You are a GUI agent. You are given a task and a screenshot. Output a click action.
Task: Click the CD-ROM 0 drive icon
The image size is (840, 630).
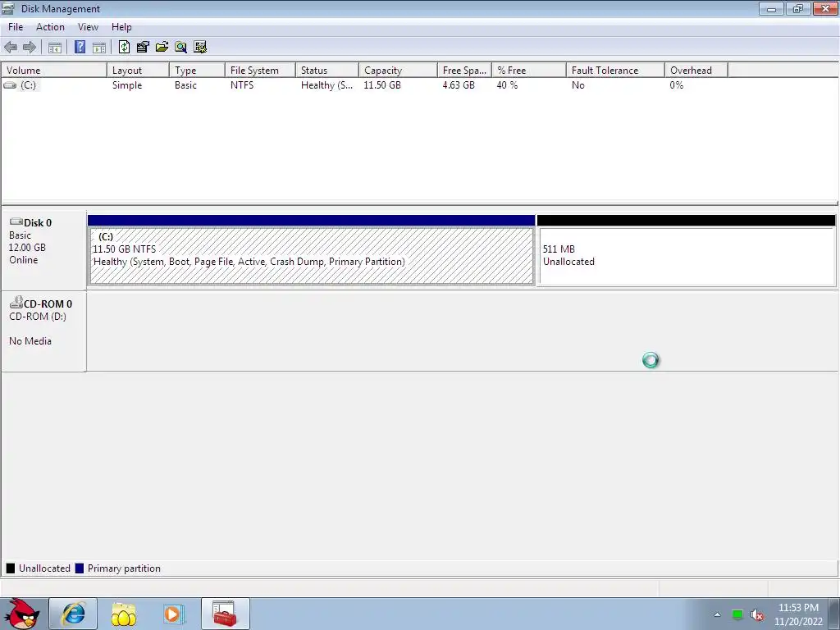(16, 303)
